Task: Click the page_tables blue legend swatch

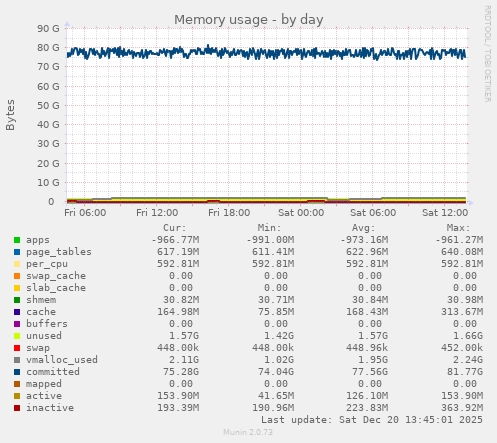Action: (x=17, y=252)
